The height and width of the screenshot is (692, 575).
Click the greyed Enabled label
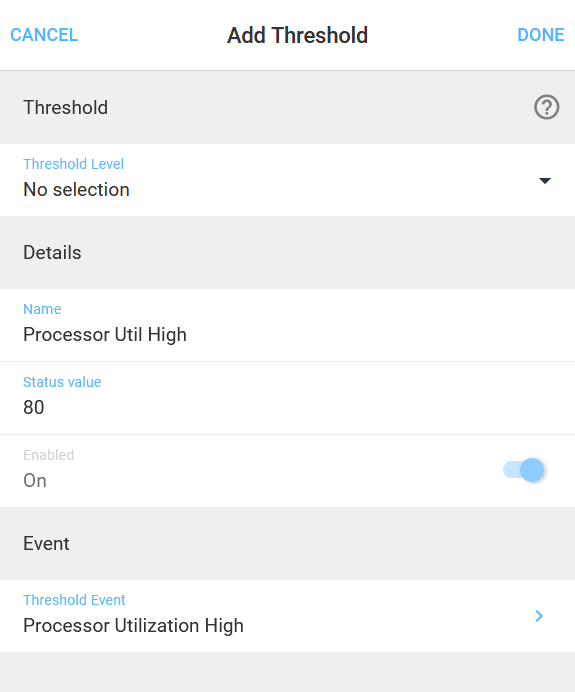49,455
